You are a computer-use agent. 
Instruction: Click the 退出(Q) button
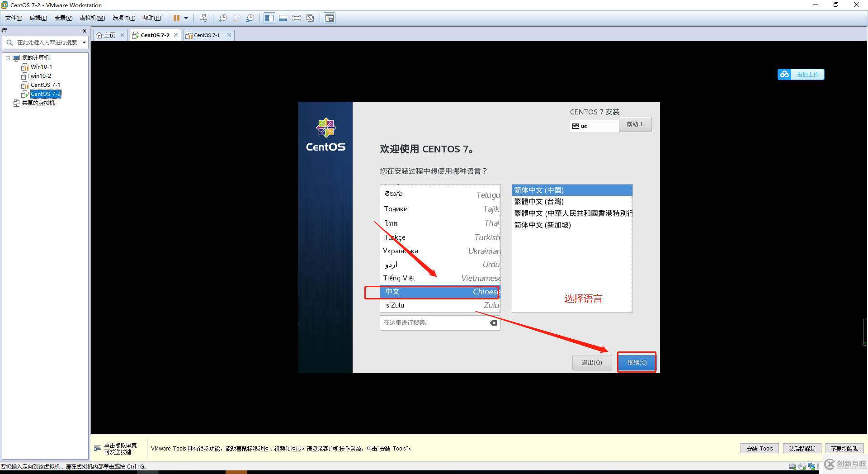[592, 362]
